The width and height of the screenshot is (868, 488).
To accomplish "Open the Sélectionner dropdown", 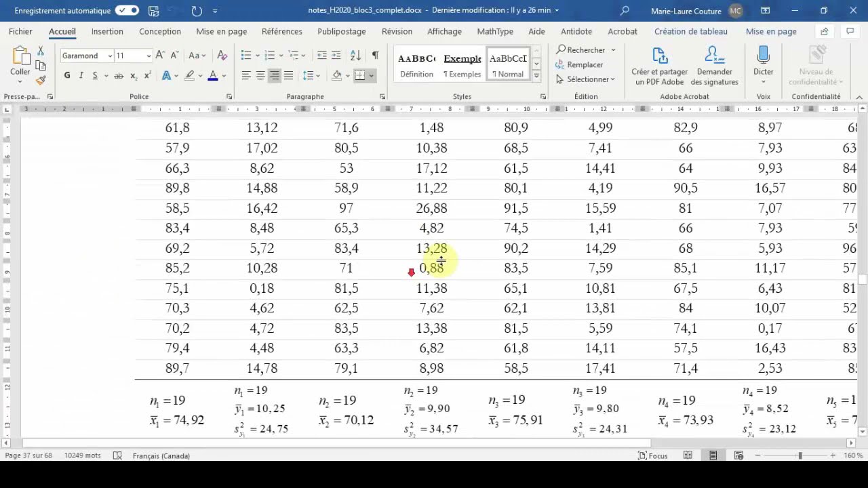I will coord(585,79).
